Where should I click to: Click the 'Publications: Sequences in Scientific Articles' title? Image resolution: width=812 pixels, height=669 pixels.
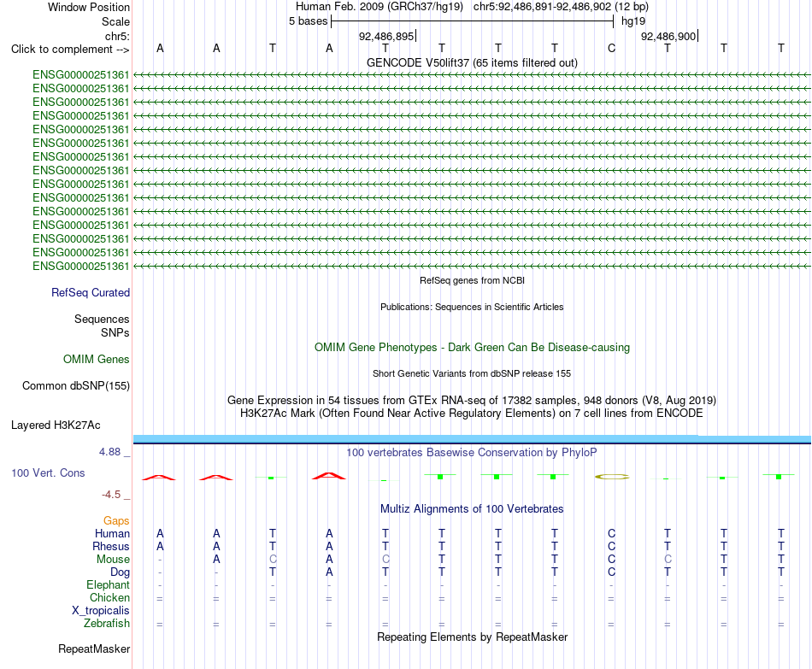coord(472,307)
